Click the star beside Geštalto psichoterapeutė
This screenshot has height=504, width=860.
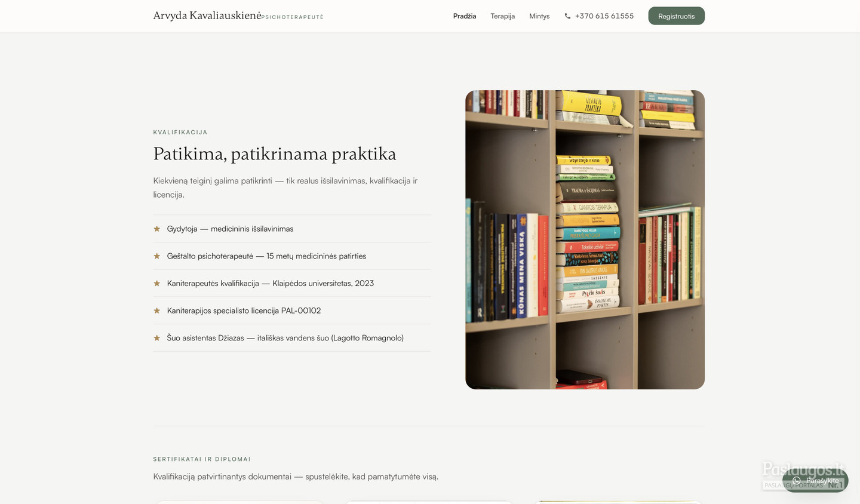tap(157, 256)
